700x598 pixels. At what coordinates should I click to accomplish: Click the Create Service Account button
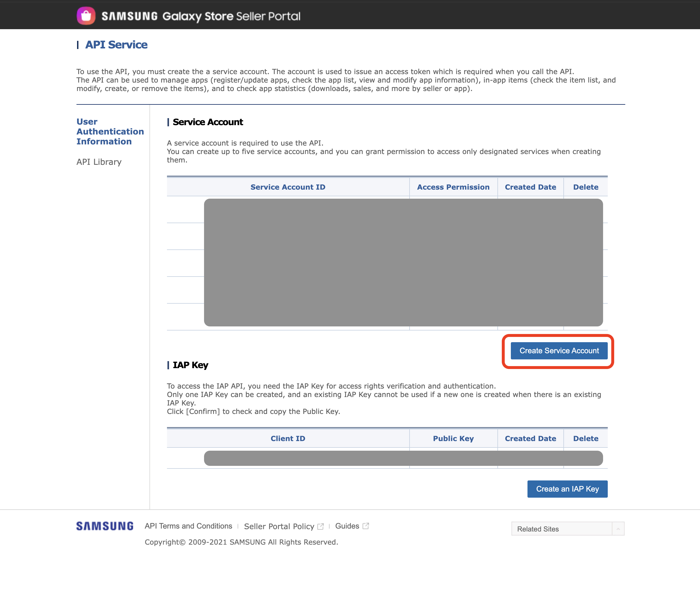coord(559,351)
